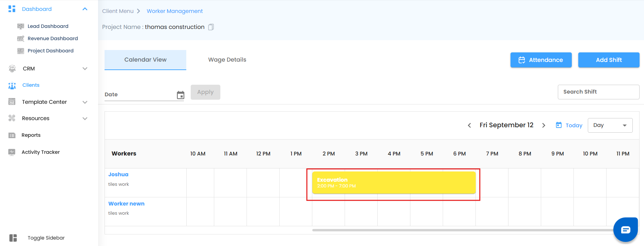Collapse the Dashboard menu chevron
Image resolution: width=644 pixels, height=246 pixels.
[x=85, y=9]
